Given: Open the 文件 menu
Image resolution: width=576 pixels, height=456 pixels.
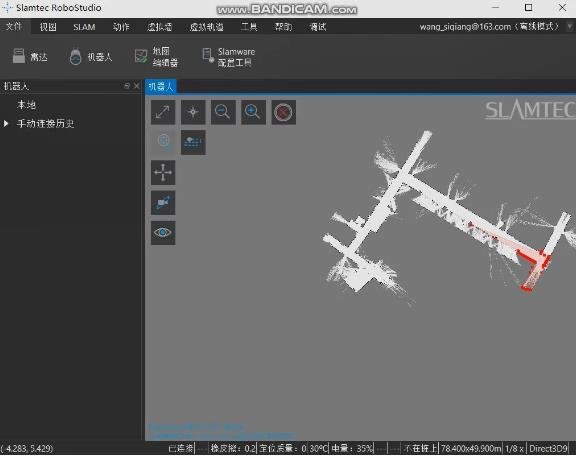Looking at the screenshot, I should 14,26.
